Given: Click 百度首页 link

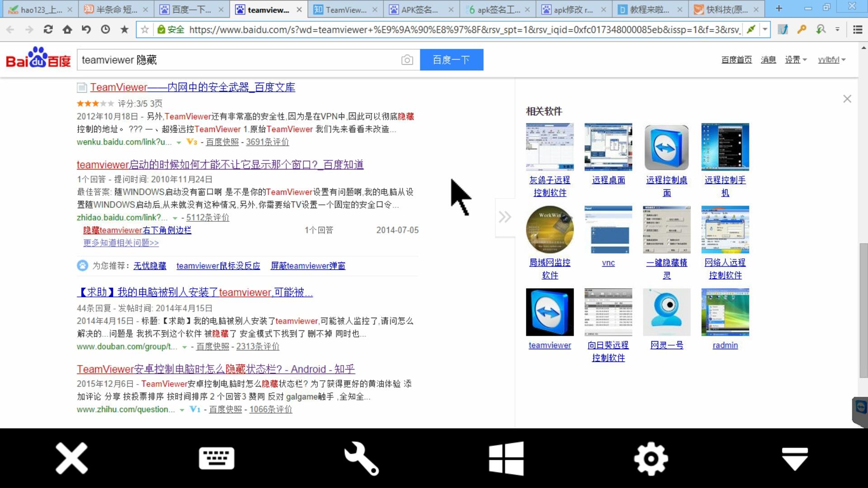Looking at the screenshot, I should 736,60.
